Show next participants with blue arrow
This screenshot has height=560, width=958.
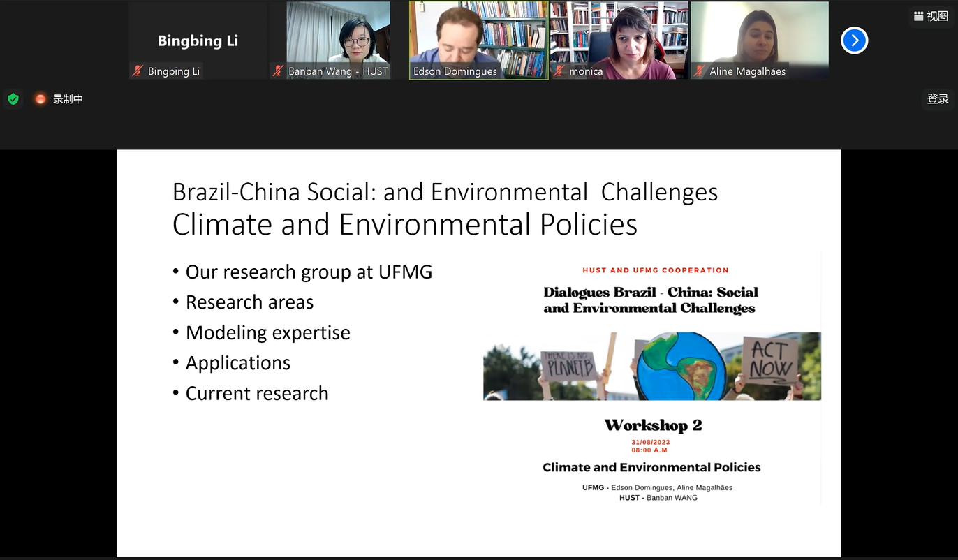pyautogui.click(x=854, y=40)
